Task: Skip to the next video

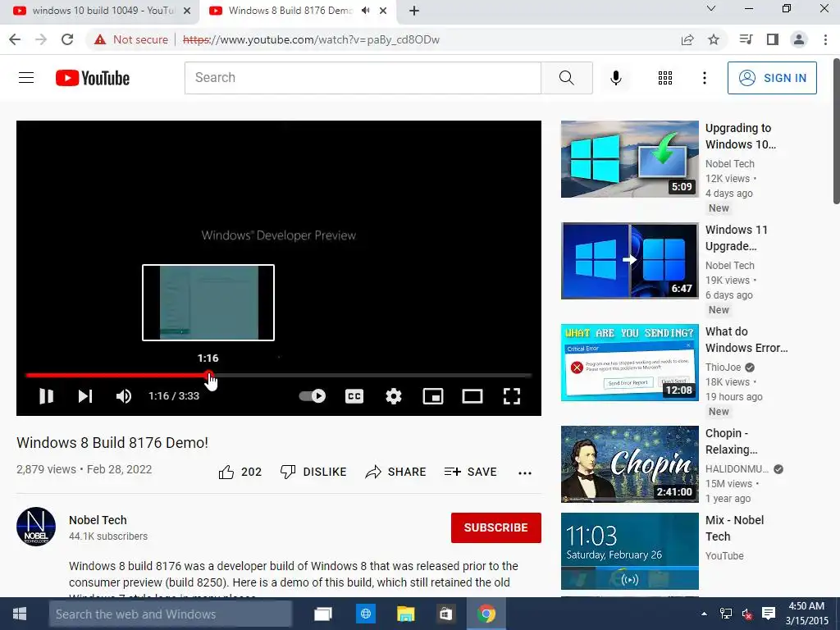Action: point(85,396)
